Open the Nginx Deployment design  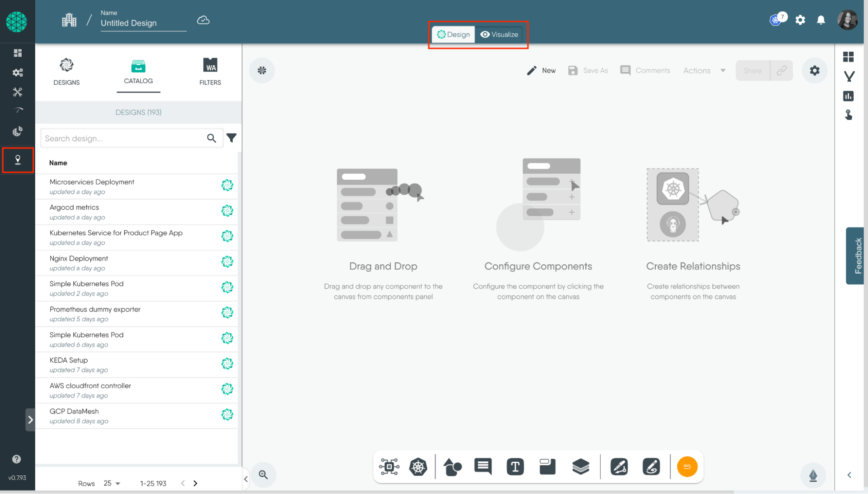tap(79, 259)
